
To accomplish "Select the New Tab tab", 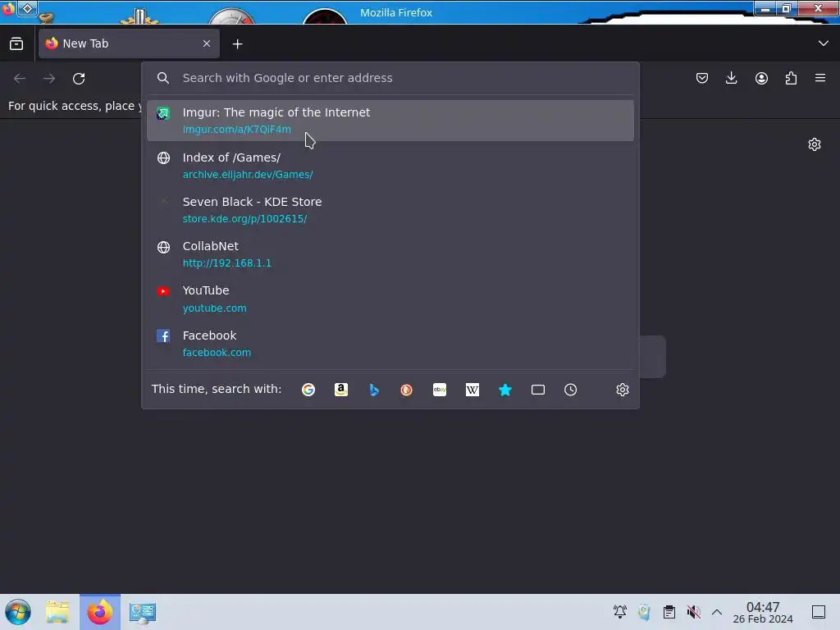I will (129, 43).
